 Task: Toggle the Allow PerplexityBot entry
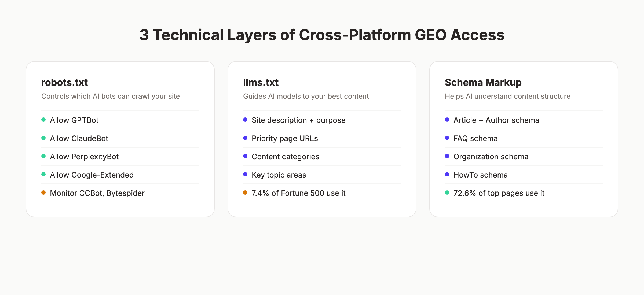[84, 157]
